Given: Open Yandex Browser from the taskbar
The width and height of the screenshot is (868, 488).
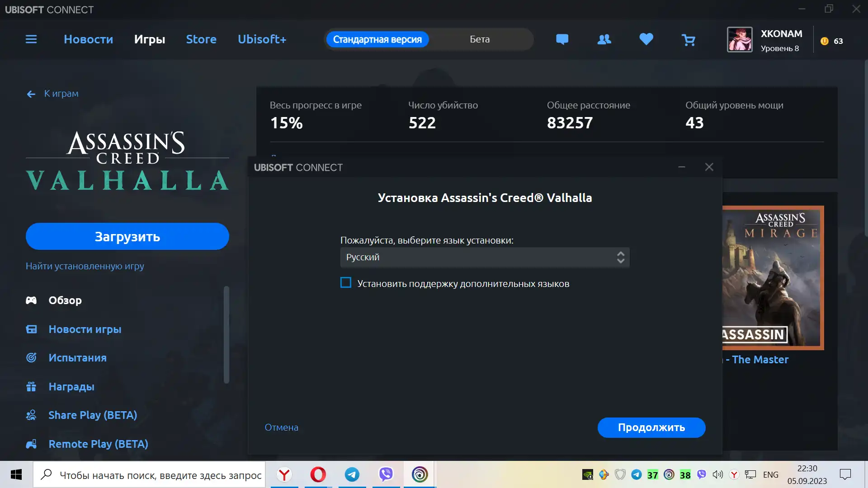Looking at the screenshot, I should point(284,474).
